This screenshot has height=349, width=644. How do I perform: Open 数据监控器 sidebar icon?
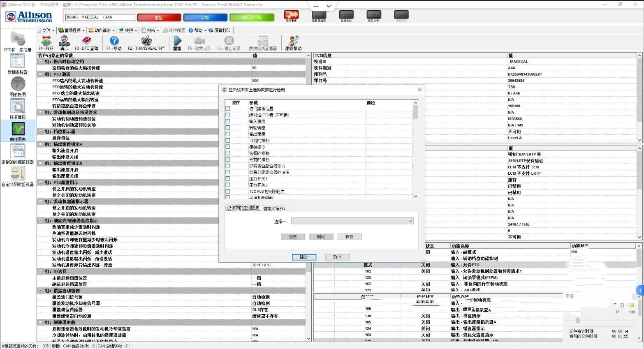pos(18,61)
